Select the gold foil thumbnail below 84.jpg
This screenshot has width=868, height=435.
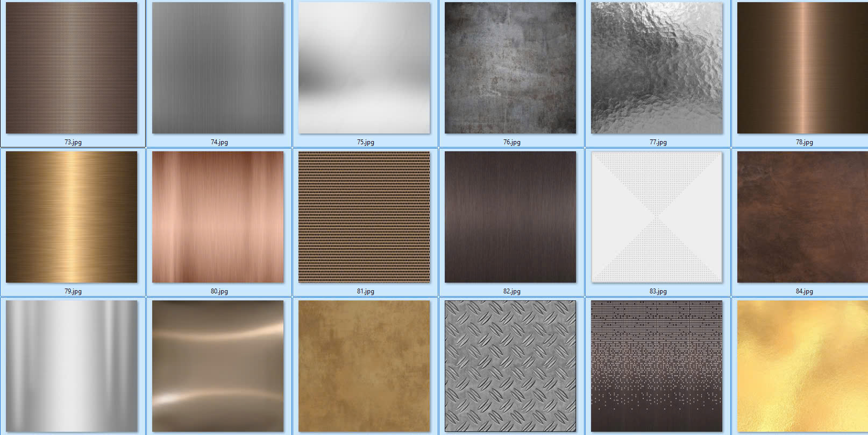(802, 366)
